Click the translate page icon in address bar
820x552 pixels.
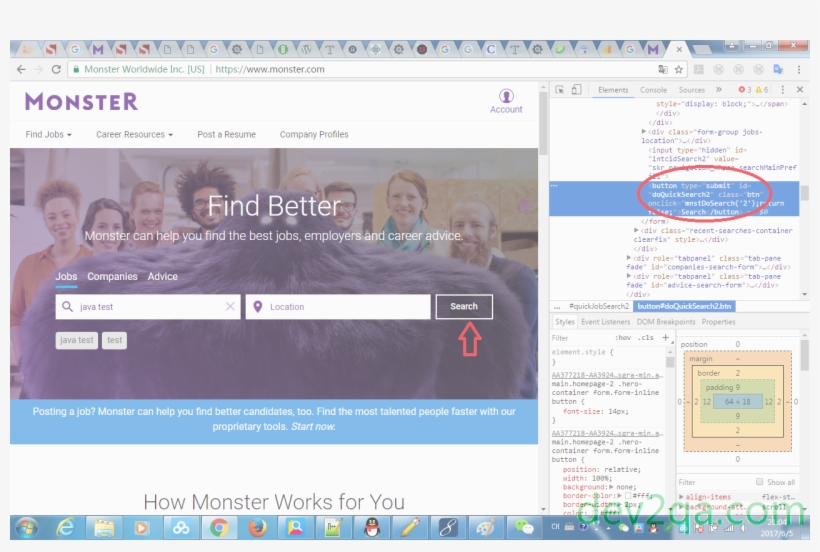coord(663,70)
